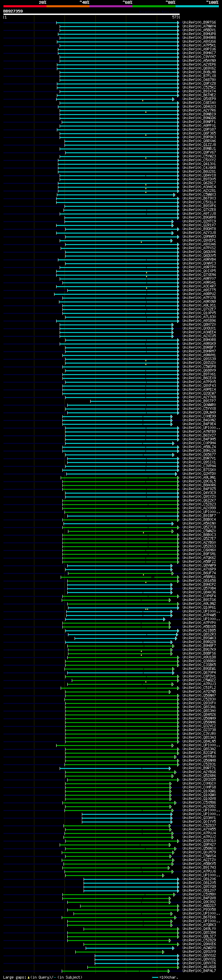Click the red 20% identity legend segment

[25, 6]
